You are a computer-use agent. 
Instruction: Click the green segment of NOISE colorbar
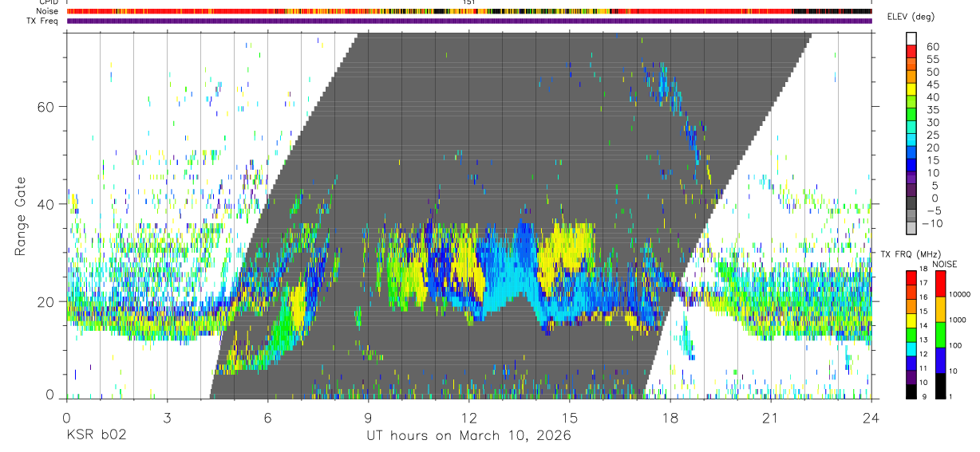pyautogui.click(x=941, y=334)
